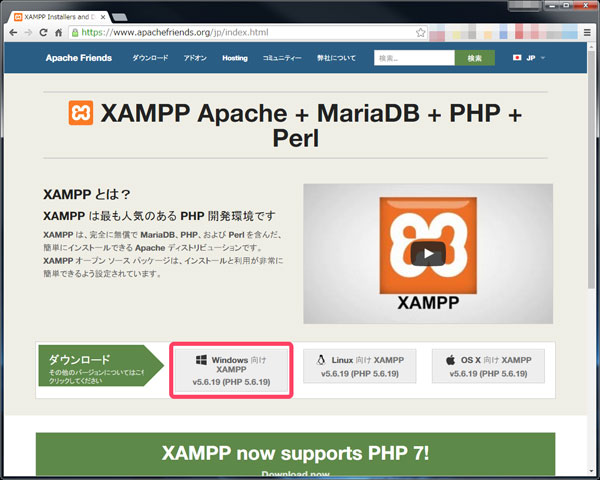Click the page vertical scrollbar thumb
This screenshot has width=600, height=480.
592,168
